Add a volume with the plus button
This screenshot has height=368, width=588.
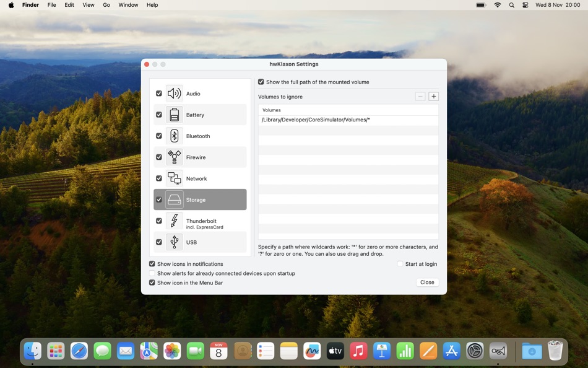point(433,97)
